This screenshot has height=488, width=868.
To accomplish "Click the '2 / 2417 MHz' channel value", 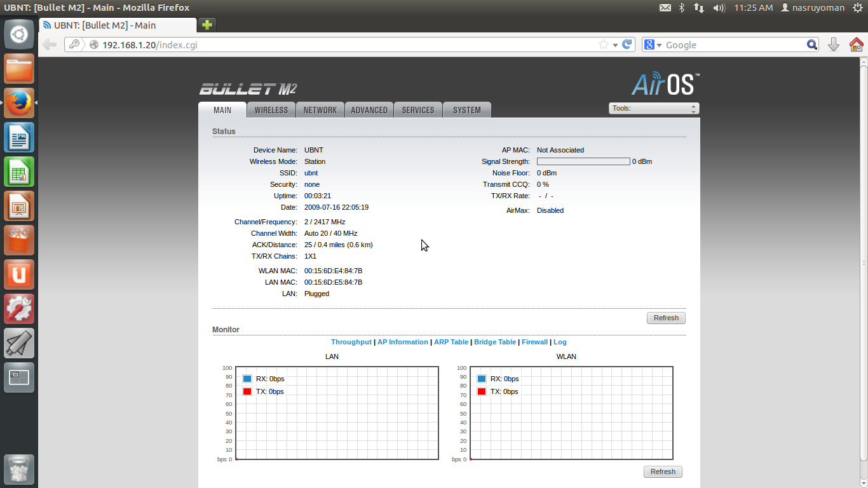I will pyautogui.click(x=325, y=222).
